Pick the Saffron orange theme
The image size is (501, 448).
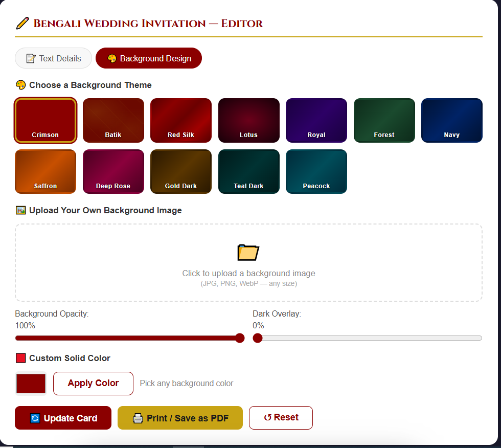[45, 172]
